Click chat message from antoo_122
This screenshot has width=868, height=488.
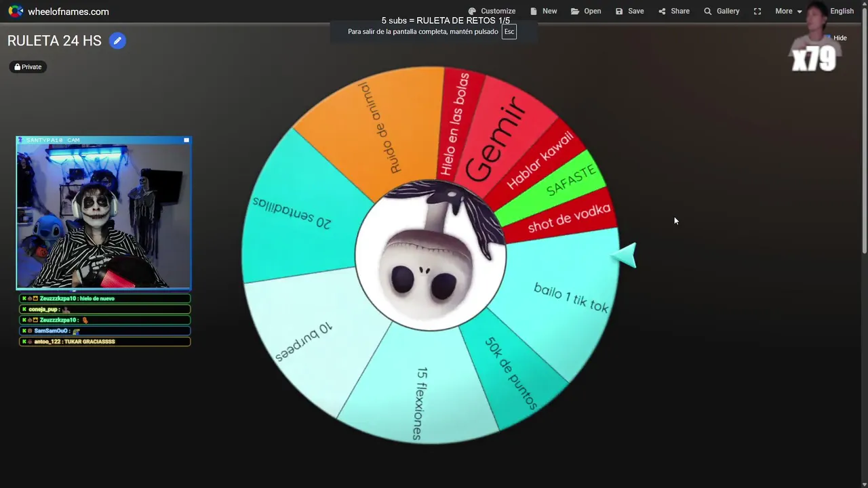click(x=104, y=342)
